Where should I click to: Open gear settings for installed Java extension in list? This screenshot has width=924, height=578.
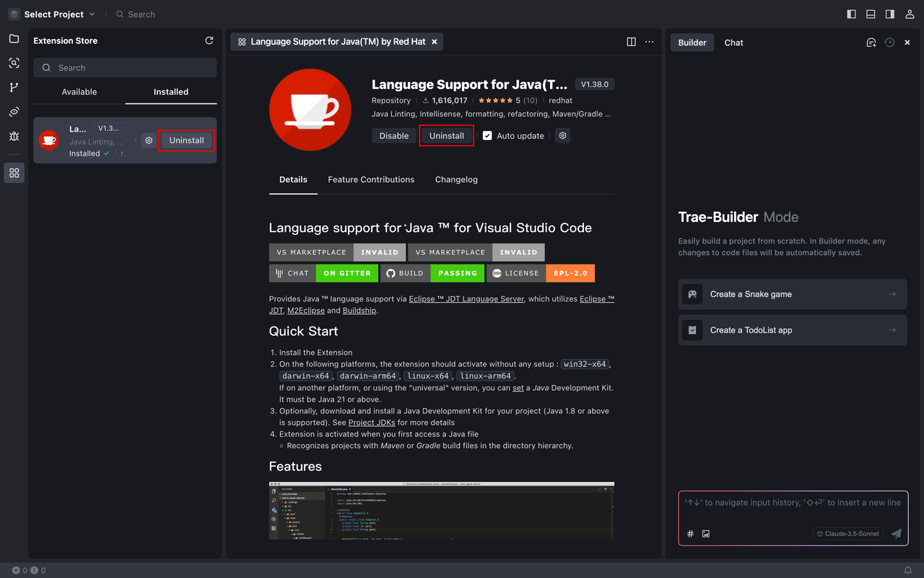[149, 140]
